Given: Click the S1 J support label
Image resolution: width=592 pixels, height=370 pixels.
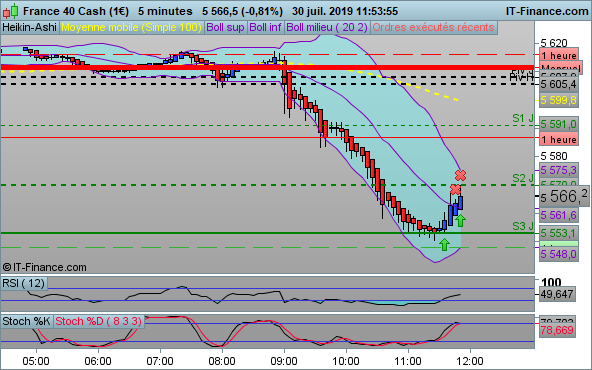Looking at the screenshot, I should tap(523, 118).
